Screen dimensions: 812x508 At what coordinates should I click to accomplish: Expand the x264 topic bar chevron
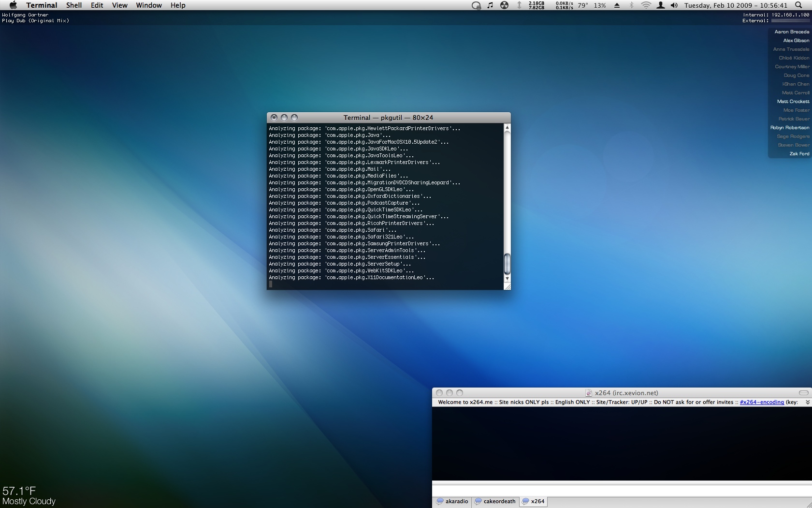point(807,403)
